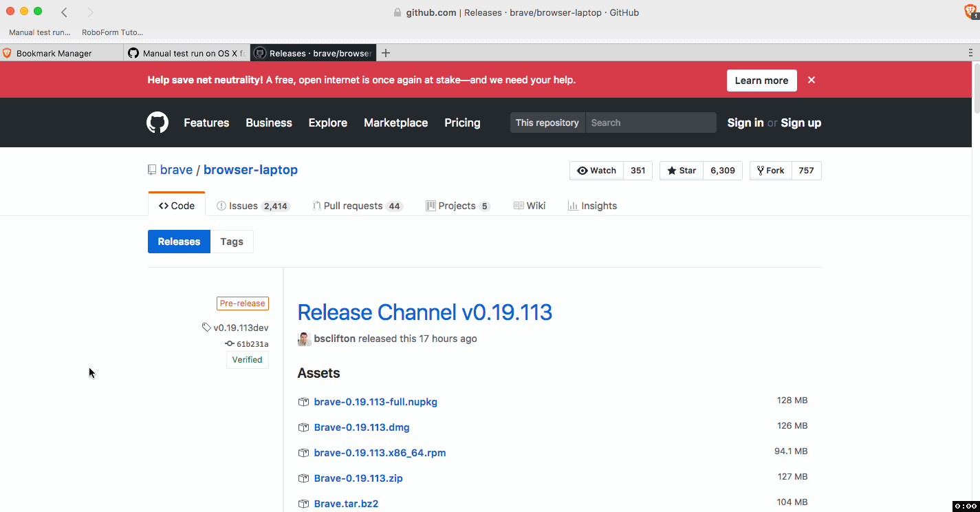This screenshot has height=512, width=980.
Task: View the 6,309 stargazers count
Action: pos(723,171)
